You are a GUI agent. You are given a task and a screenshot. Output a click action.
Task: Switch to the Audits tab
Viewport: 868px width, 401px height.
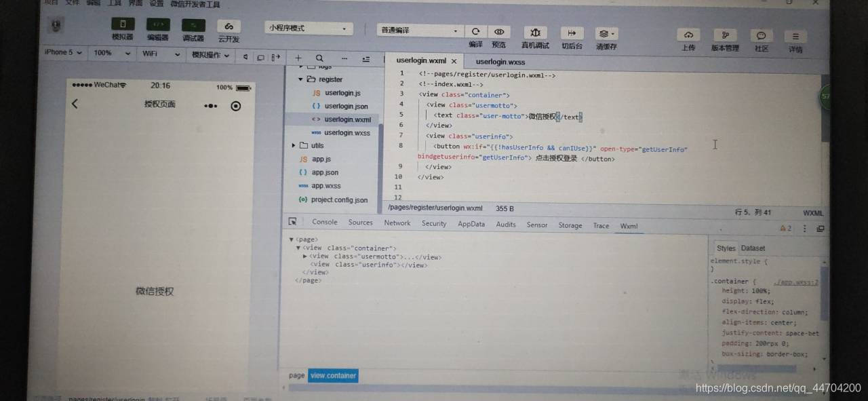pyautogui.click(x=506, y=224)
